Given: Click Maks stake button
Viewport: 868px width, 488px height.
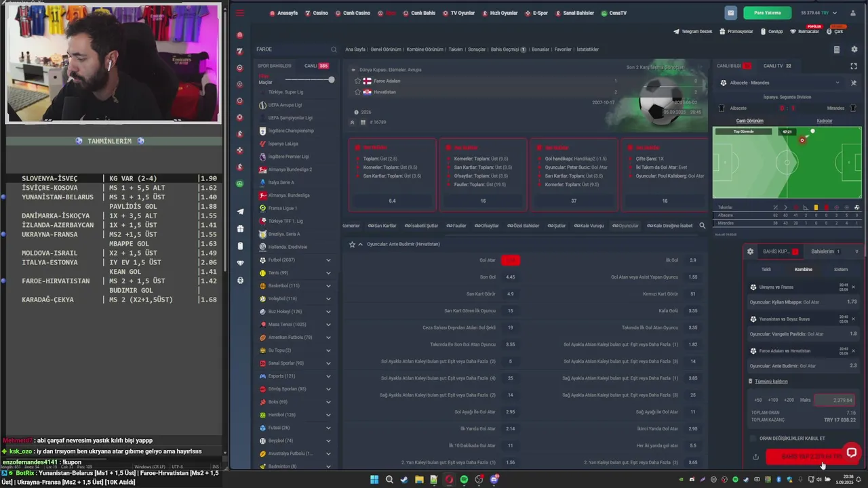Looking at the screenshot, I should 805,400.
